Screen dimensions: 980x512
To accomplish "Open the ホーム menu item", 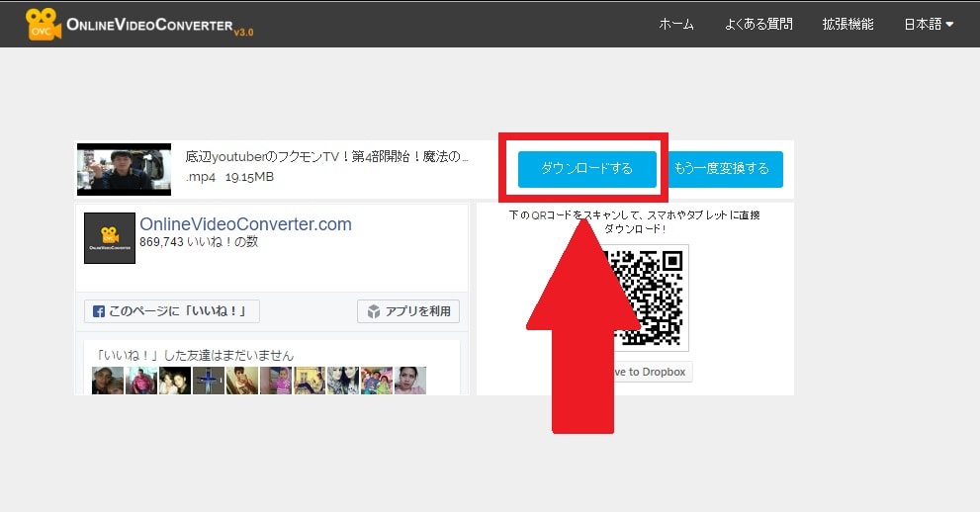I will pos(676,25).
